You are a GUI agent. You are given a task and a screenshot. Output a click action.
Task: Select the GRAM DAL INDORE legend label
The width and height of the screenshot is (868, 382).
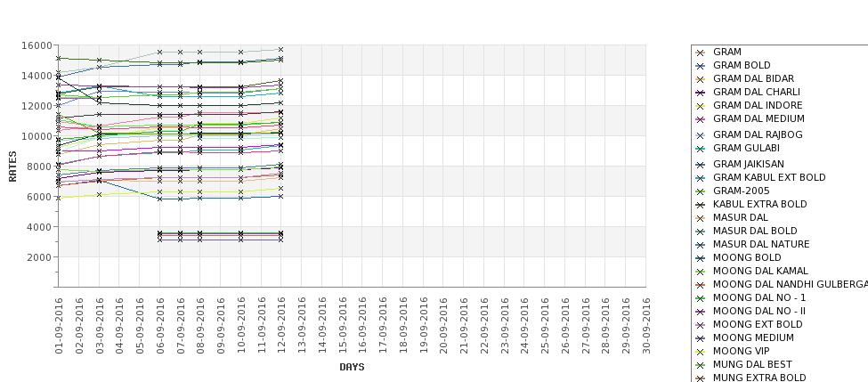tap(758, 105)
